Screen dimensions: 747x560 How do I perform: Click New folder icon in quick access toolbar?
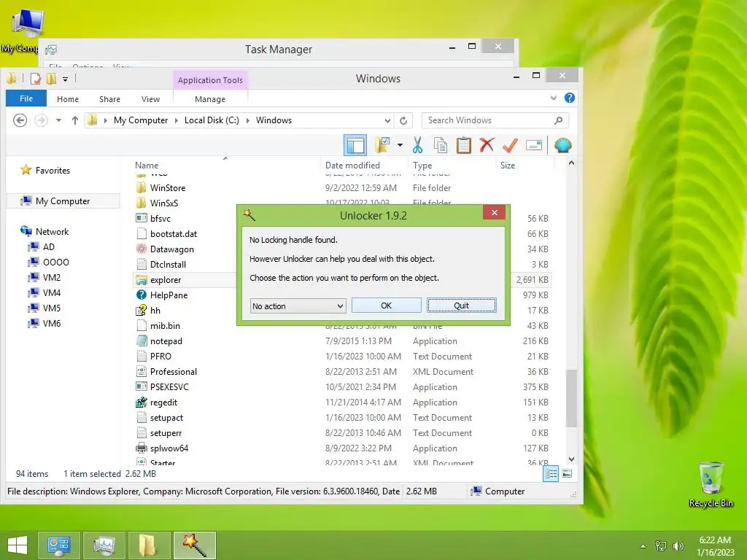pyautogui.click(x=51, y=79)
